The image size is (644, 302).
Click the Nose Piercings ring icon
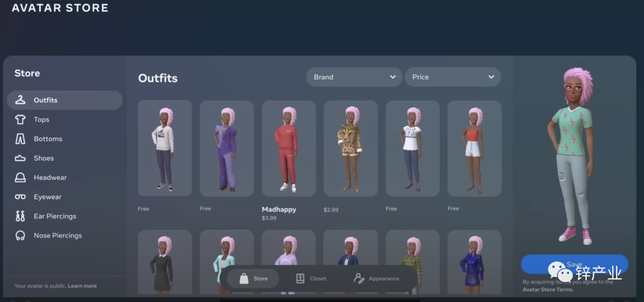[20, 235]
